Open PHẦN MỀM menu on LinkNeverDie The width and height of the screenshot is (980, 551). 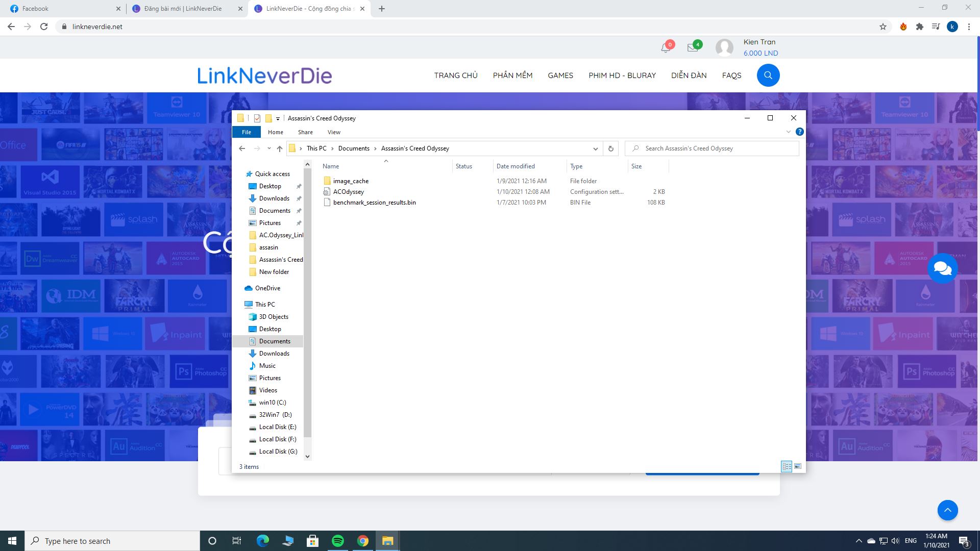(x=512, y=76)
